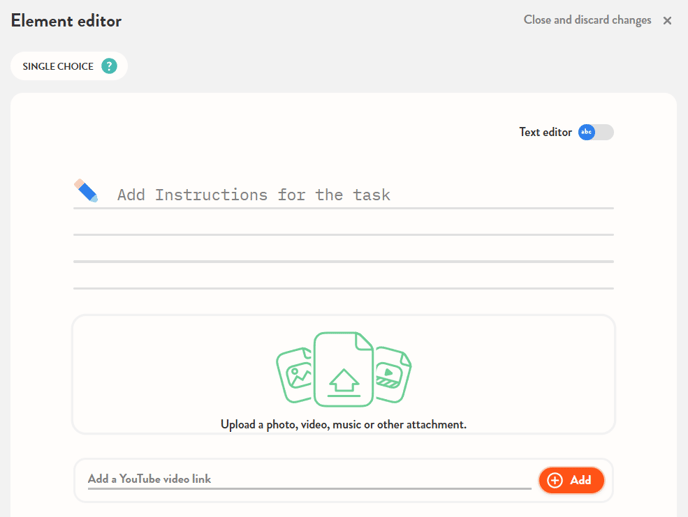Click the photo image icon in upload area
The width and height of the screenshot is (688, 517).
pyautogui.click(x=297, y=375)
